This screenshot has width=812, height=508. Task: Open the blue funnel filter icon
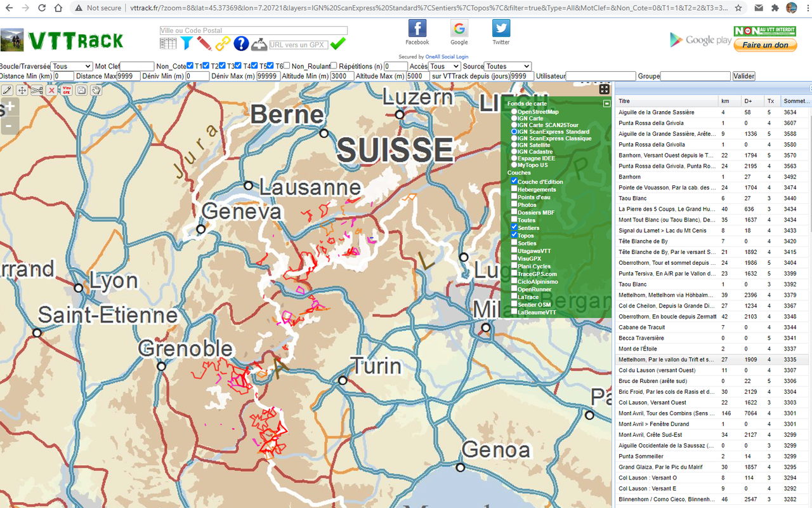pos(187,43)
